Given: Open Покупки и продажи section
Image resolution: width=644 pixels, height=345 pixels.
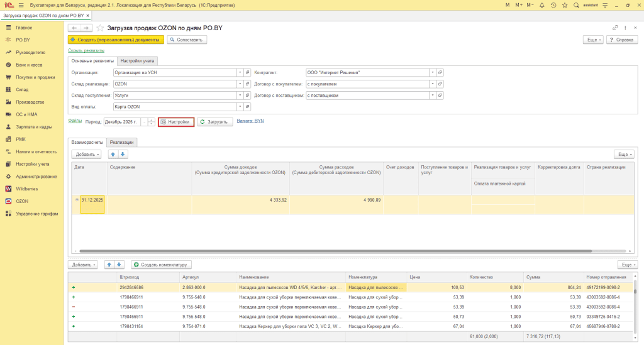Looking at the screenshot, I should click(x=35, y=77).
